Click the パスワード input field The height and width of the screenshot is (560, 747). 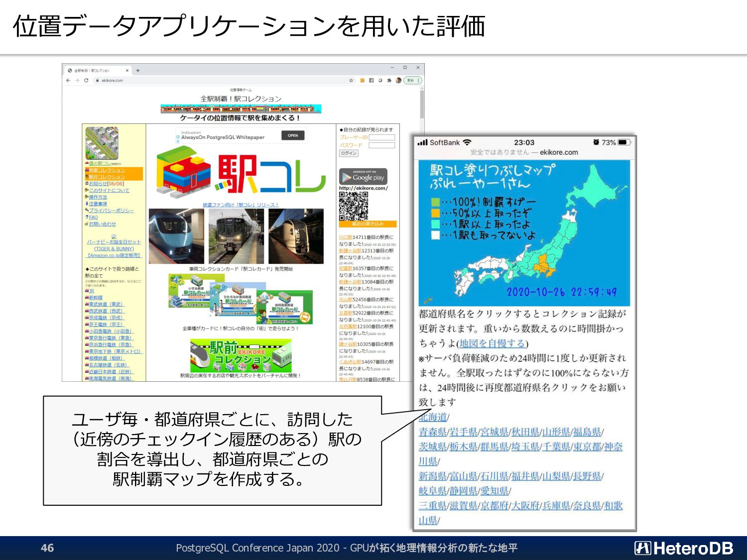[382, 145]
